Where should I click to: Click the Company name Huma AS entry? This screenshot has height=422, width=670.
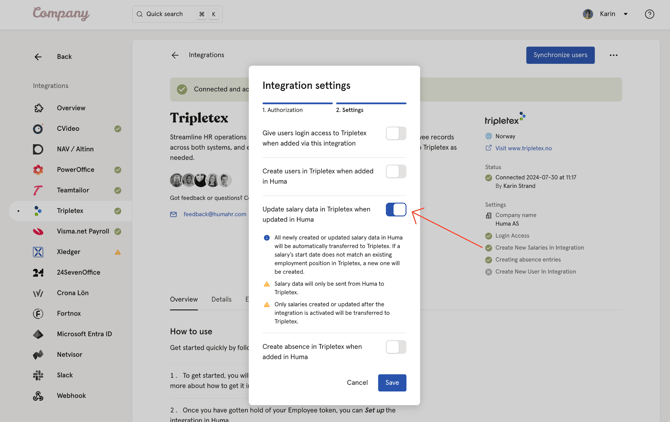pos(511,220)
